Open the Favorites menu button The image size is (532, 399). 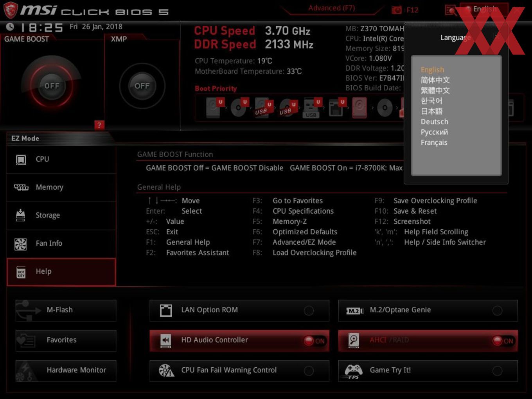pos(66,340)
